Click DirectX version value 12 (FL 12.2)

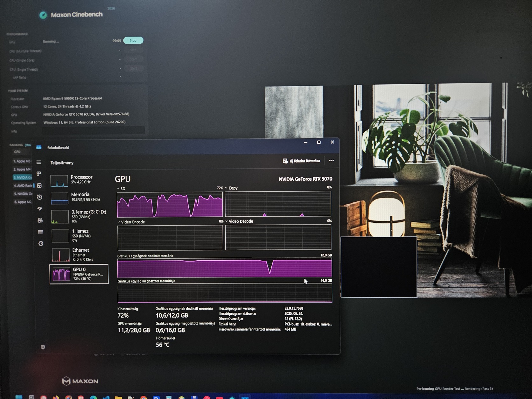click(x=293, y=319)
